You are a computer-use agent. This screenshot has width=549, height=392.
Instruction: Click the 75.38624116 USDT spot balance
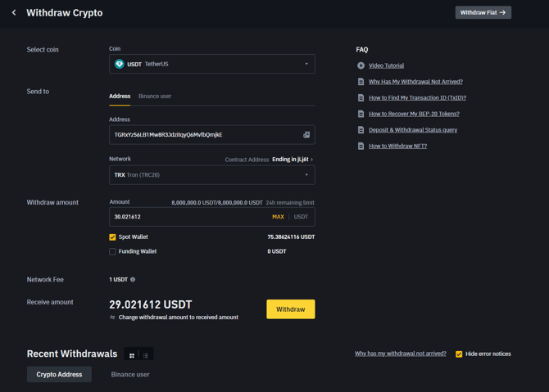[291, 237]
